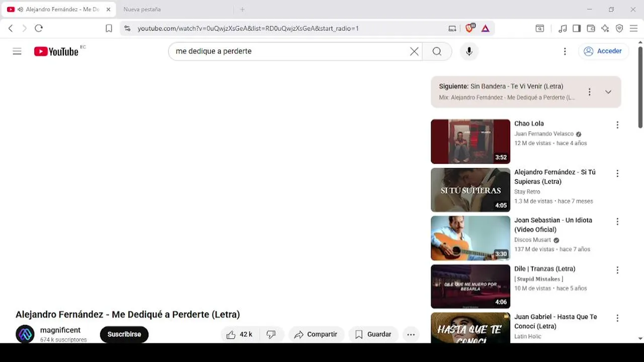Clear the search text with the X

tap(414, 51)
